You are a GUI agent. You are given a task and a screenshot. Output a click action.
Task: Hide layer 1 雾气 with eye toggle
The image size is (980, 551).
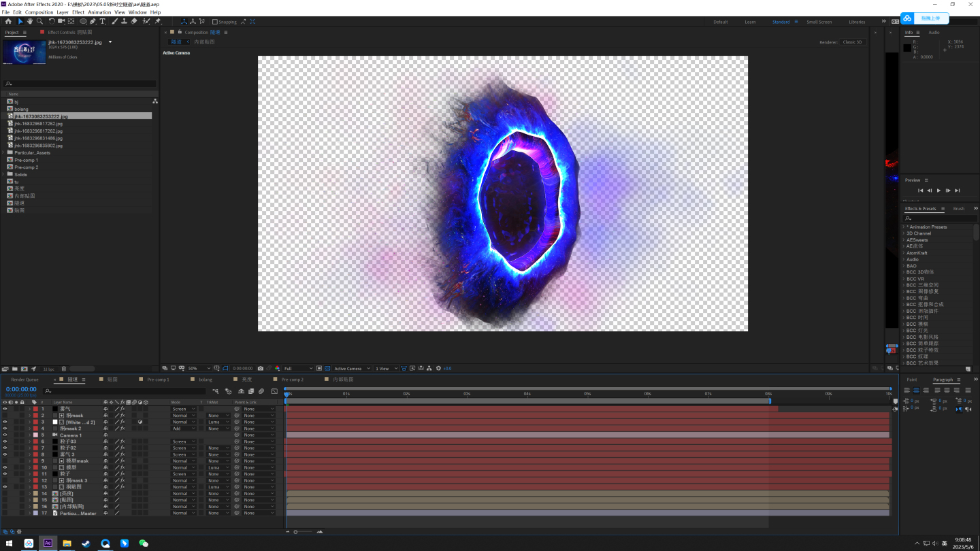(5, 409)
